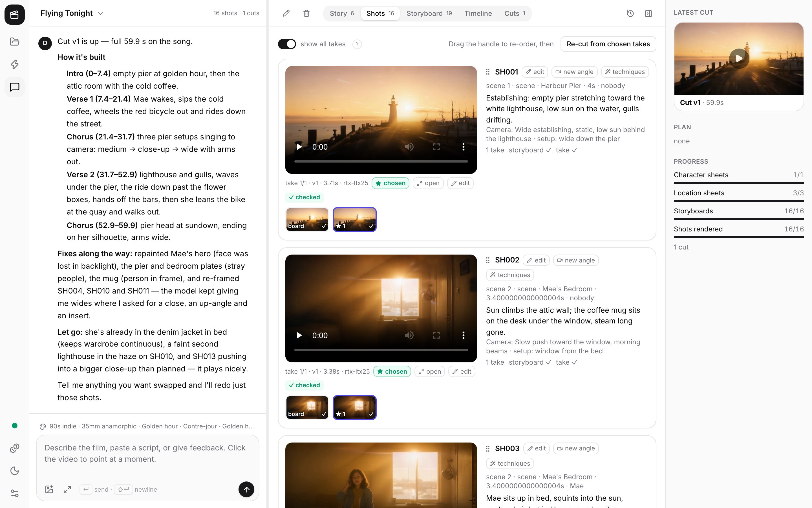812x508 pixels.
Task: Grab the SH001 drag handle
Action: (488, 72)
